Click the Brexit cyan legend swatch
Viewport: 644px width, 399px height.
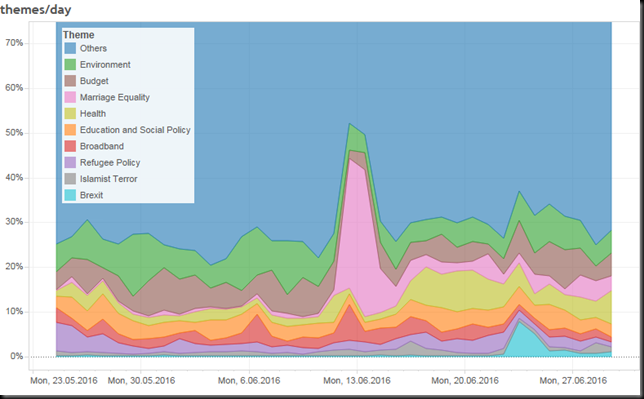pos(70,195)
